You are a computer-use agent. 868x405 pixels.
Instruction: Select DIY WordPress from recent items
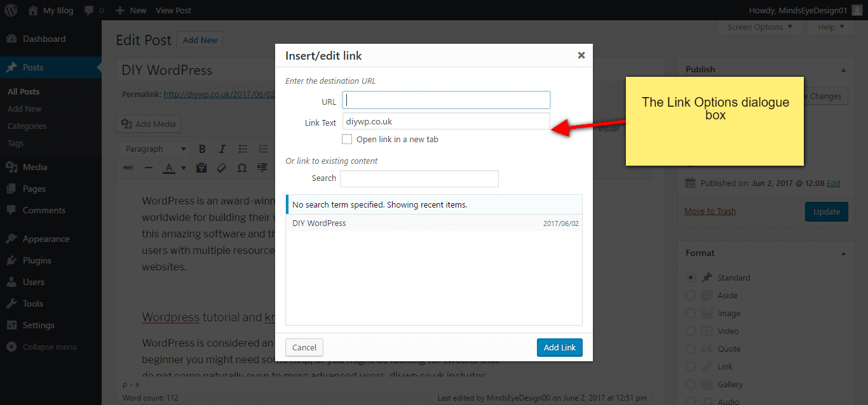(x=434, y=223)
